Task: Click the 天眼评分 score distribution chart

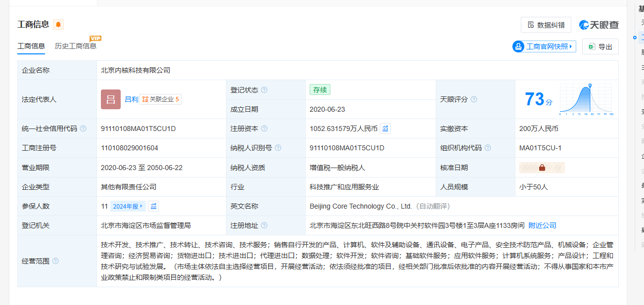Action: click(587, 99)
